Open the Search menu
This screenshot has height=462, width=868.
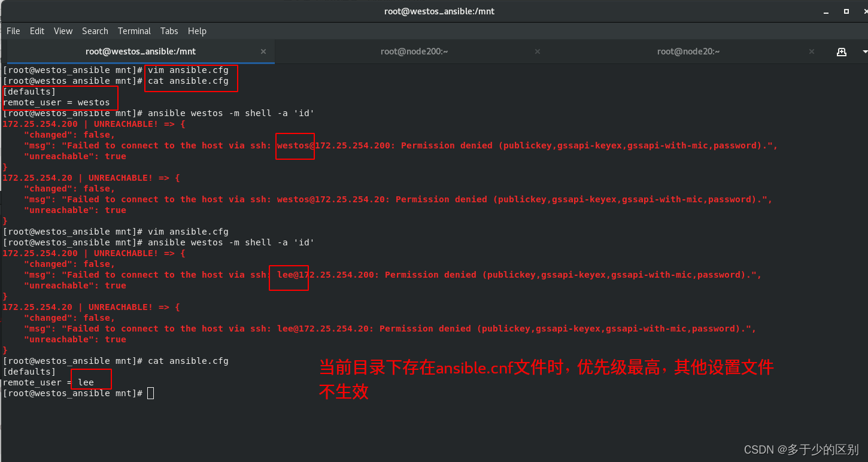[95, 31]
